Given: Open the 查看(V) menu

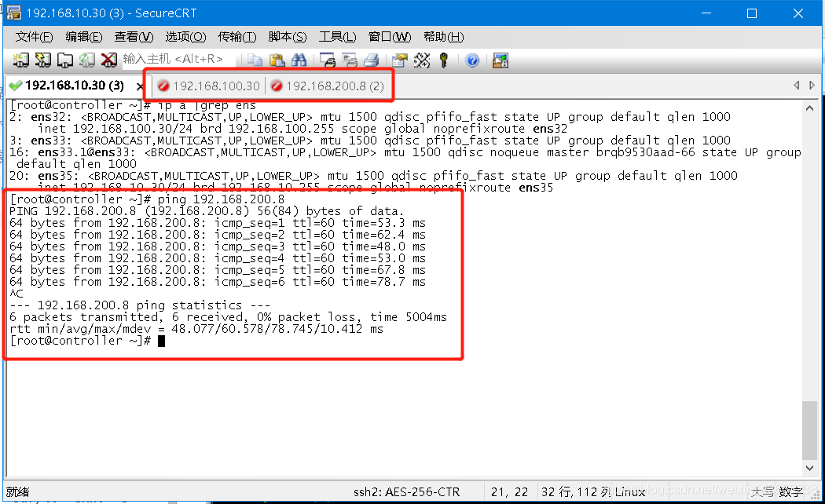Looking at the screenshot, I should 134,37.
